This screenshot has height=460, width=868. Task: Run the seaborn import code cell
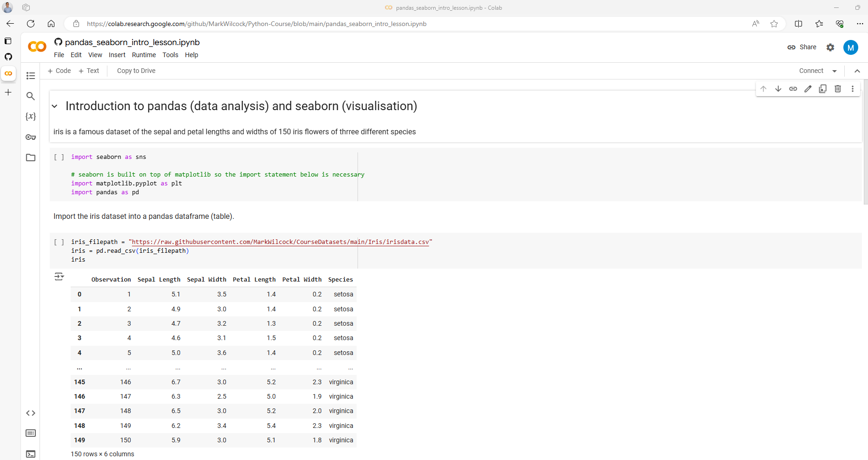pos(59,157)
